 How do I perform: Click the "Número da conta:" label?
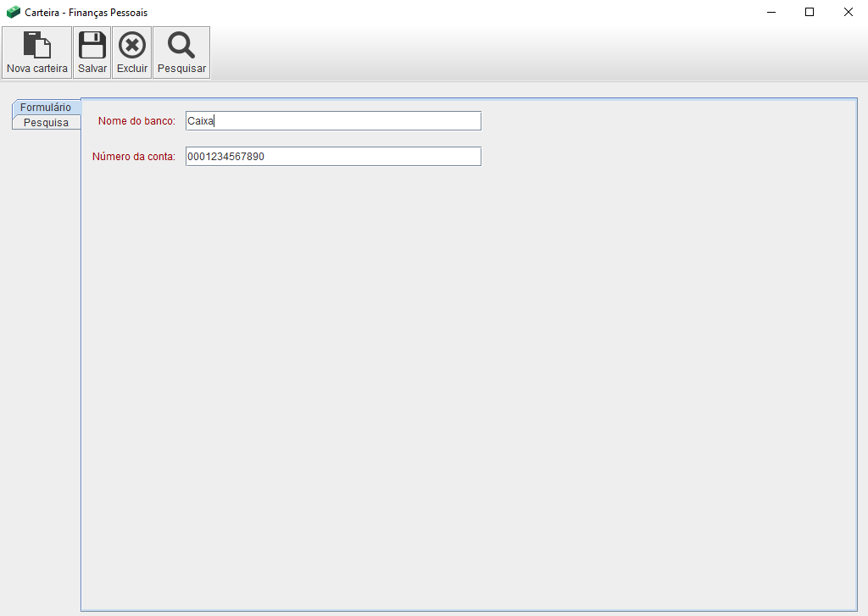click(133, 157)
